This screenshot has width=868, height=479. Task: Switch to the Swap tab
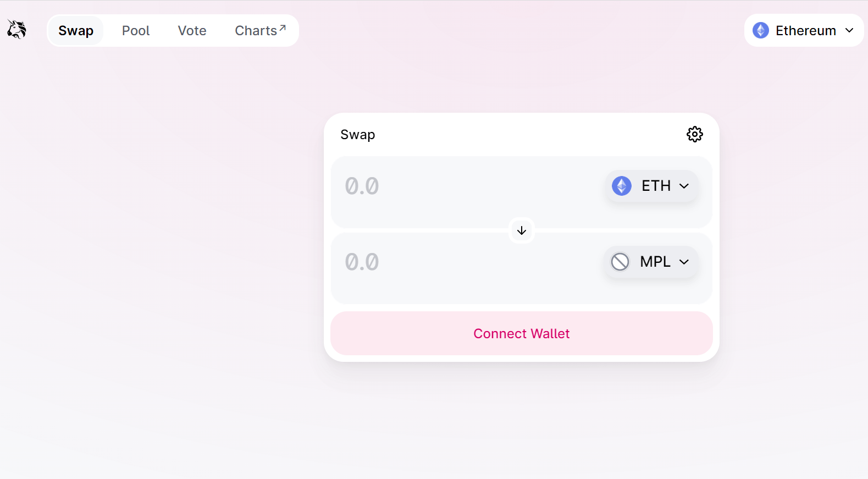pos(76,31)
